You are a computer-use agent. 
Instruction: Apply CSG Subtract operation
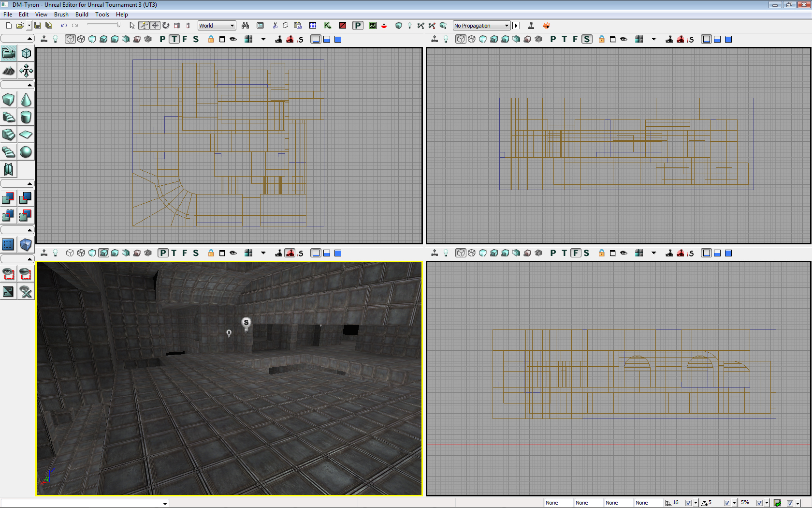coord(26,198)
